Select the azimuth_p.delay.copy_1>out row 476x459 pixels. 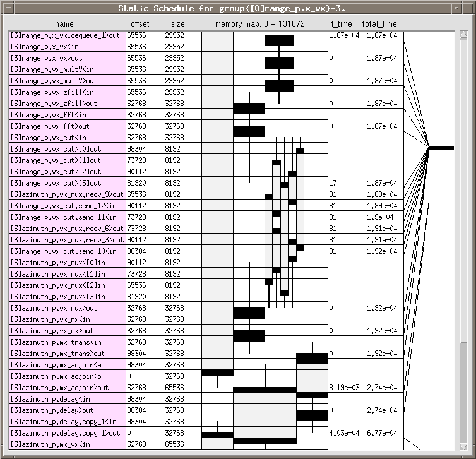(66, 433)
